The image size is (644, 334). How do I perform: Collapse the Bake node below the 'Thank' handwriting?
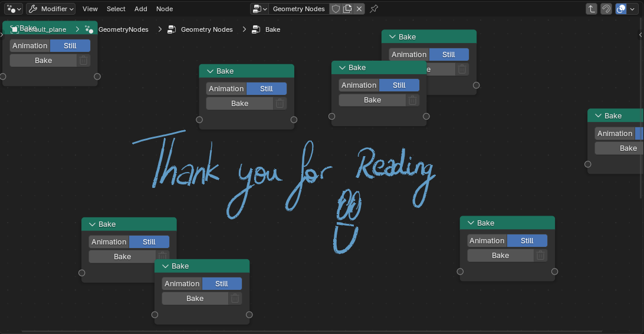pyautogui.click(x=93, y=224)
